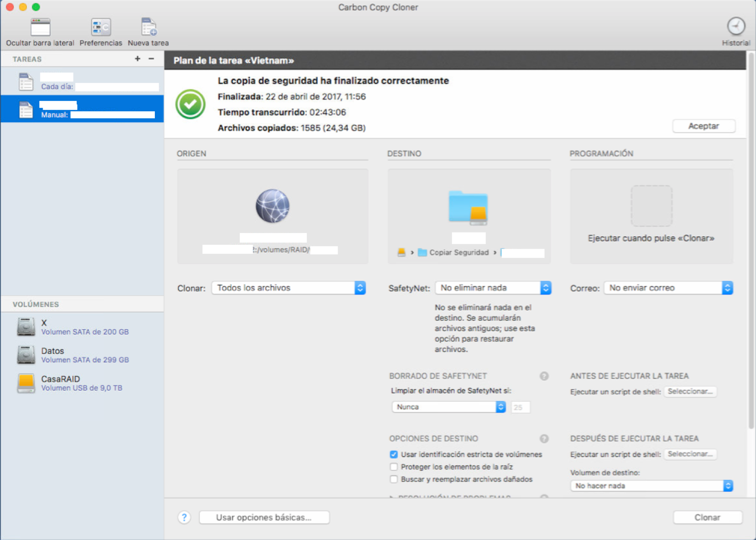Click the Clonar button at bottom right
The width and height of the screenshot is (756, 540).
(x=708, y=517)
